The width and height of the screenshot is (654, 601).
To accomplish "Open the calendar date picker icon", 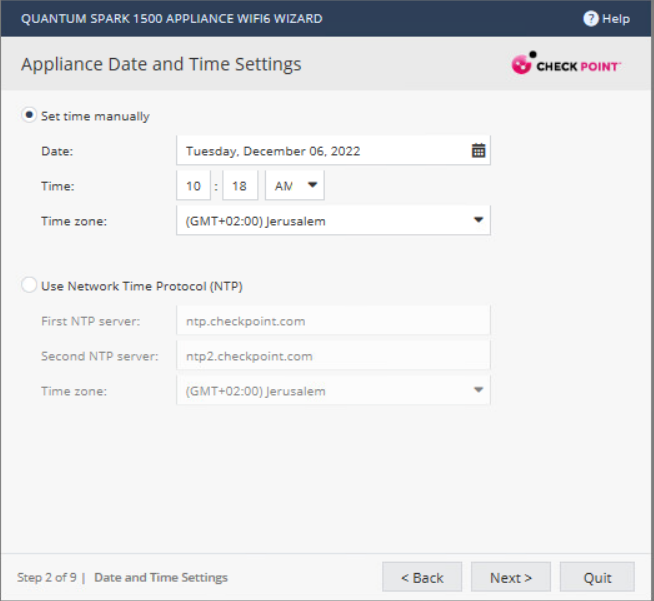I will [x=478, y=150].
